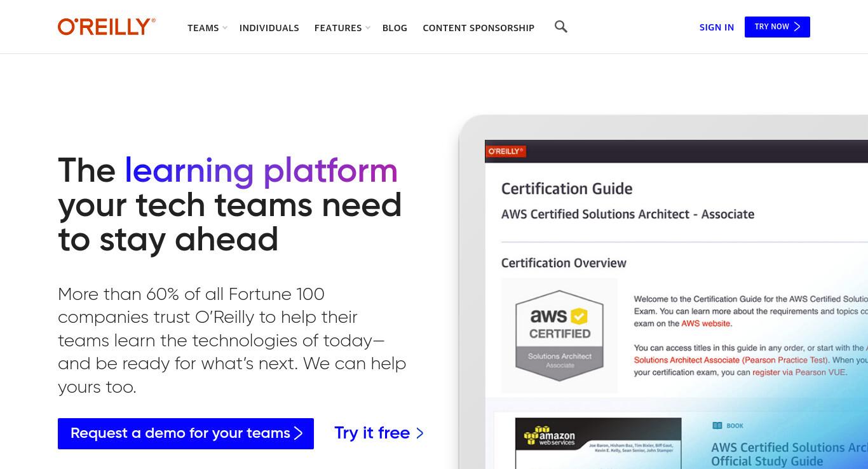The height and width of the screenshot is (469, 868).
Task: Click the 'Certification Guide' heading
Action: [567, 189]
